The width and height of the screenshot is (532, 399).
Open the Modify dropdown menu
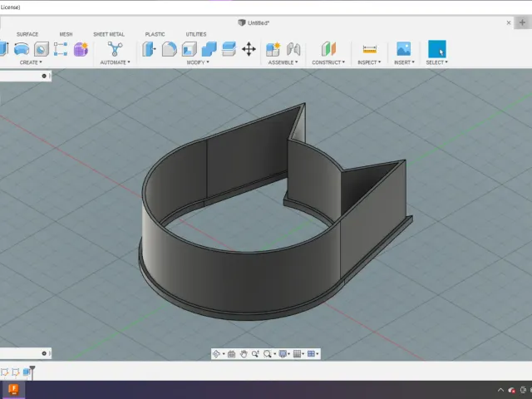click(x=198, y=62)
